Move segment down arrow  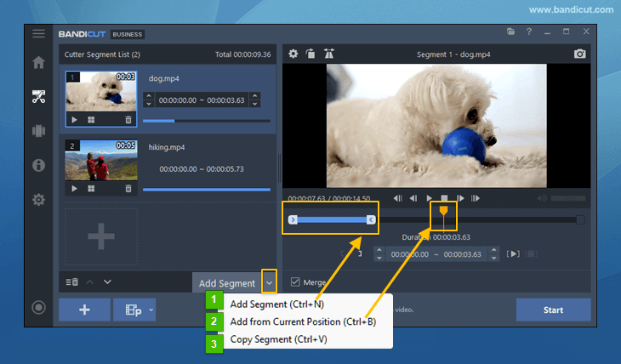coord(107,282)
